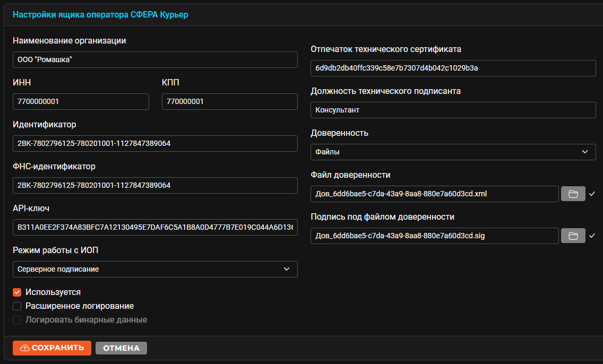
Task: Edit Отпечаток технического сертификата field
Action: pos(453,68)
